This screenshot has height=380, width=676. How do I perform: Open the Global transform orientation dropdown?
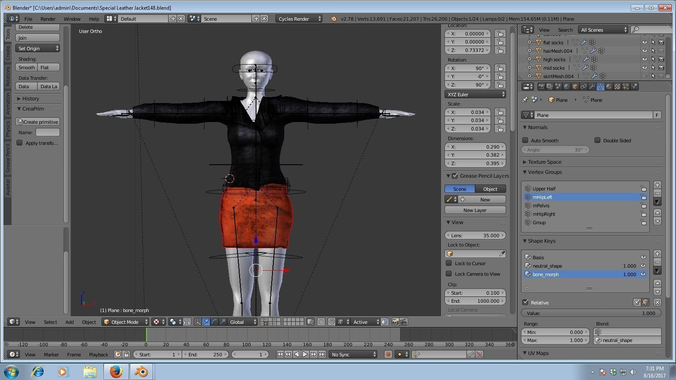(243, 322)
